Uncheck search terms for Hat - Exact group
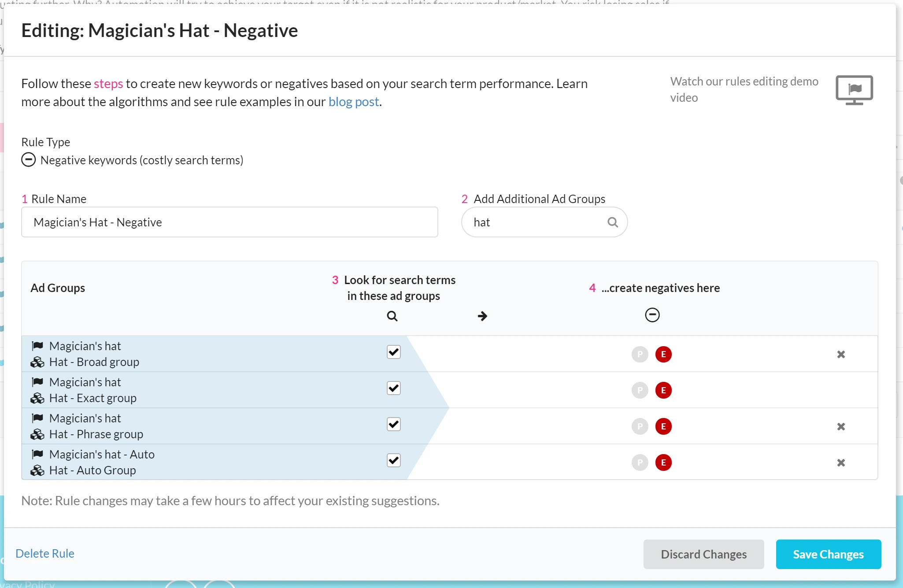Viewport: 903px width, 588px height. pos(393,388)
